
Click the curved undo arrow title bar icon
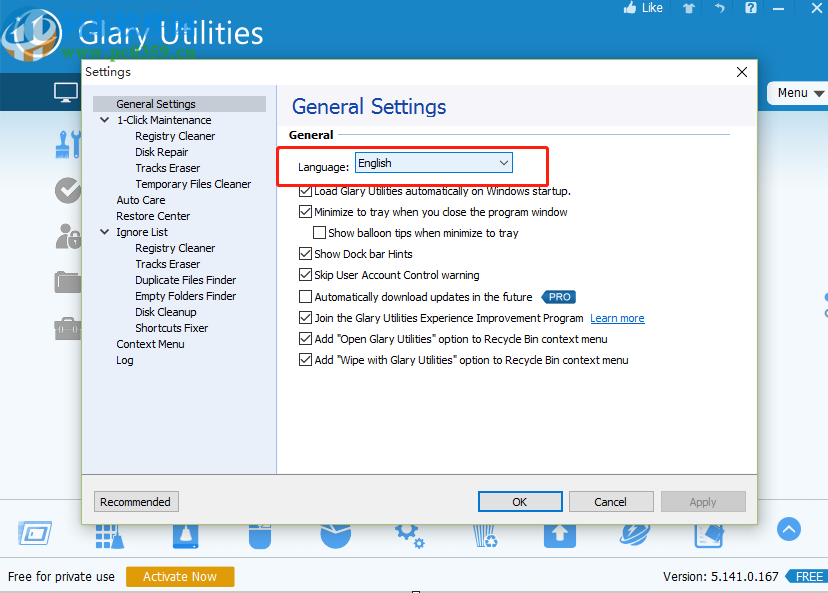pos(719,8)
